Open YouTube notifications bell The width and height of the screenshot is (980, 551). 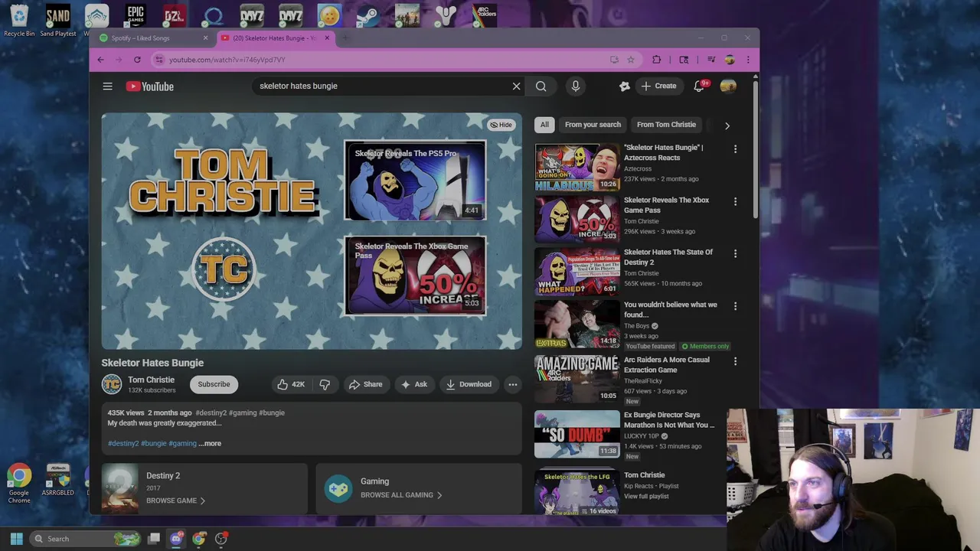tap(699, 86)
